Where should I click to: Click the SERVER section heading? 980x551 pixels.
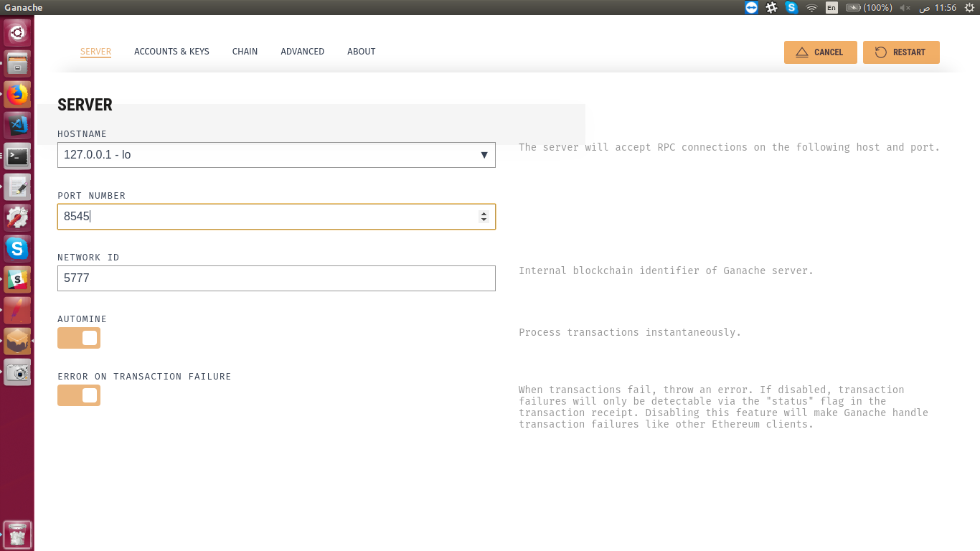[x=85, y=105]
